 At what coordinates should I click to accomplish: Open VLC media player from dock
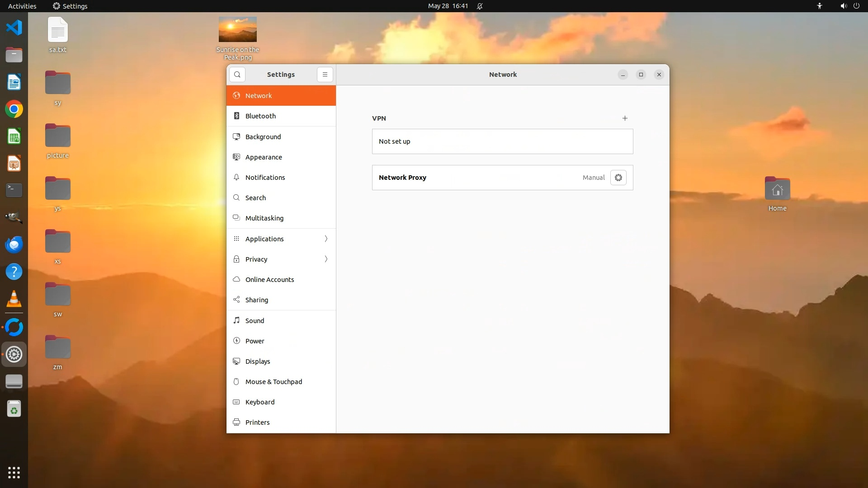pyautogui.click(x=14, y=299)
